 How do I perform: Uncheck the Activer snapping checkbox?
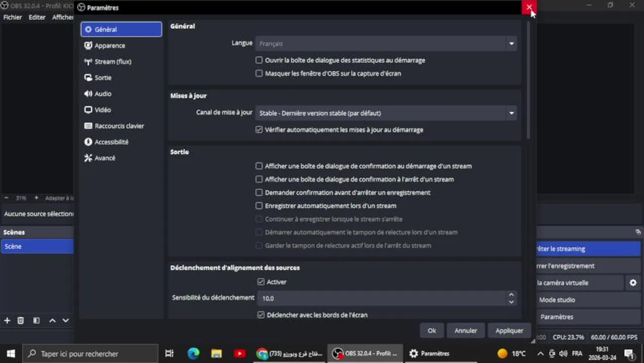point(261,282)
